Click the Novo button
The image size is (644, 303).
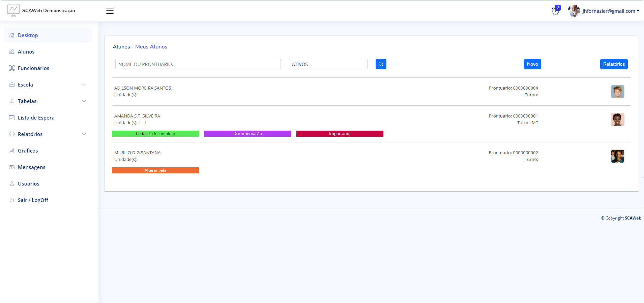click(x=532, y=64)
